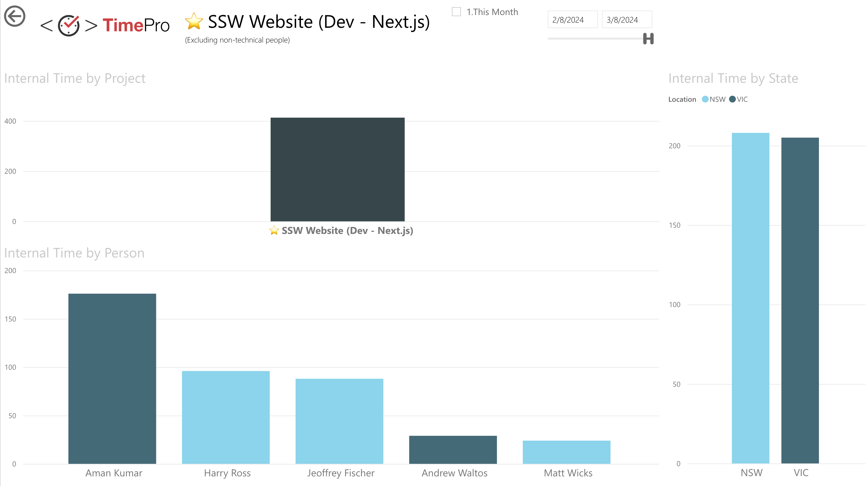Toggle NSW in the Location legend
Viewport: 868px width, 486px height.
717,99
